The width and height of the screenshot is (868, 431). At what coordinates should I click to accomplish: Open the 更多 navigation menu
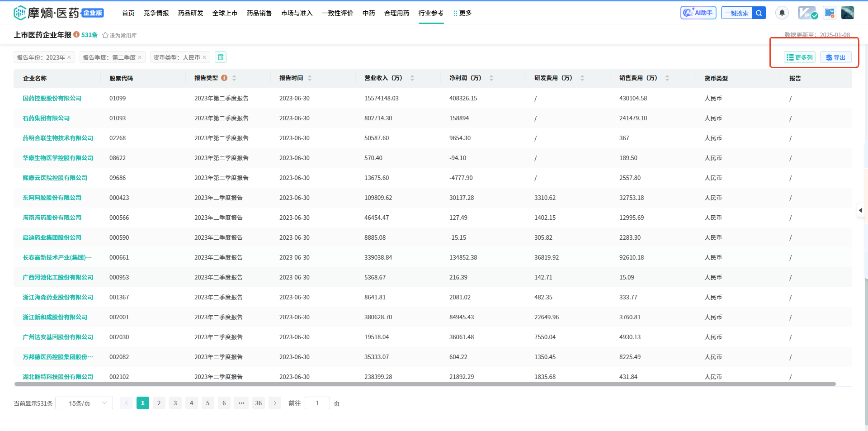(462, 13)
